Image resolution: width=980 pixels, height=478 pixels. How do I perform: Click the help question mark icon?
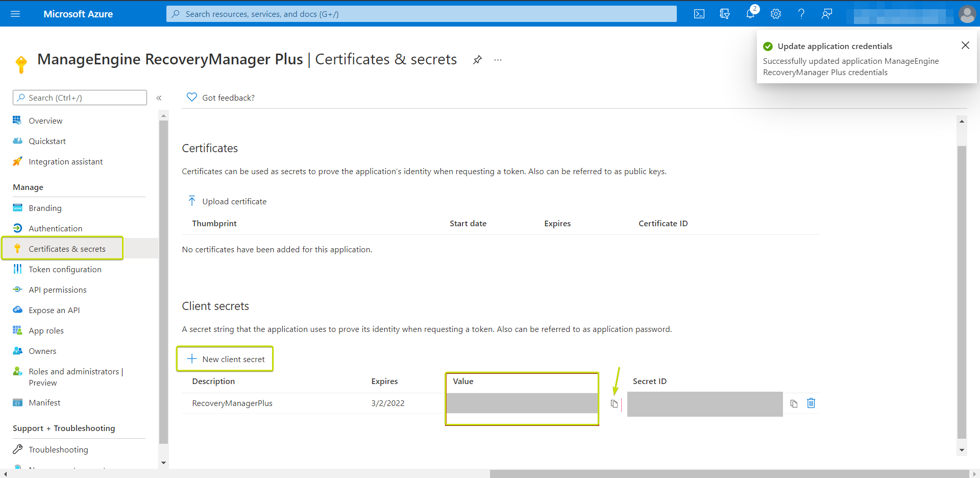[801, 14]
